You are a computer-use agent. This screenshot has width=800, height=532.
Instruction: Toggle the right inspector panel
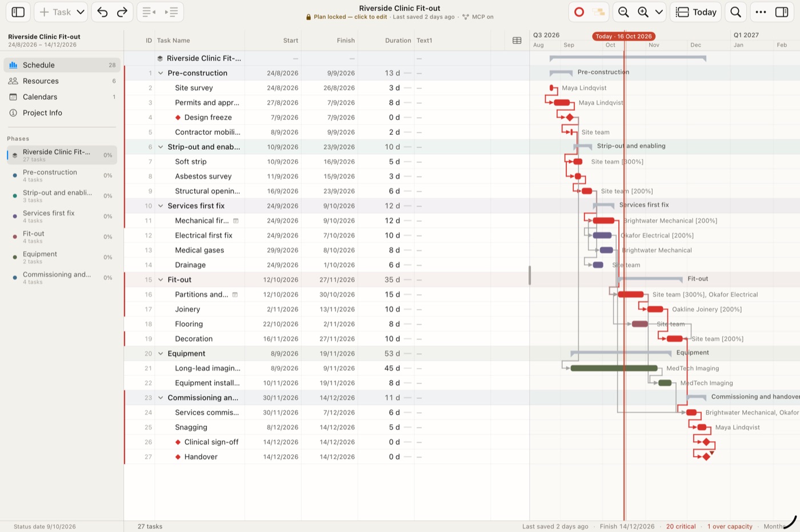(x=781, y=12)
